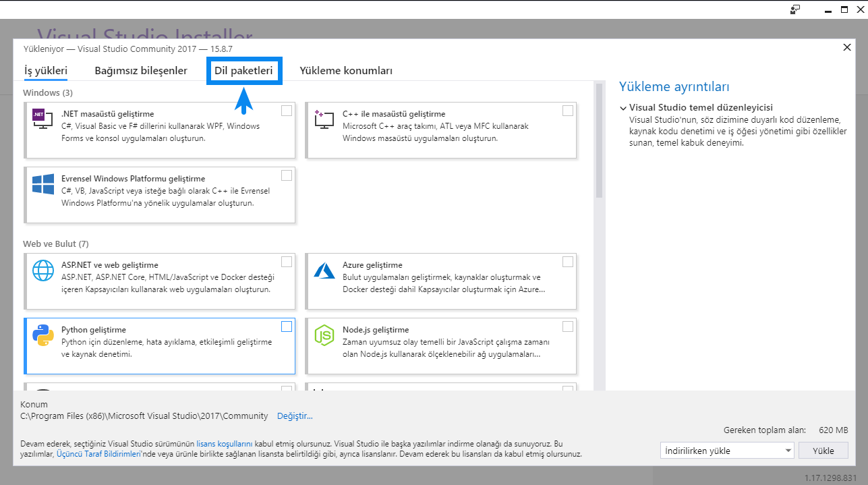Click the Azure geliştirme icon
The image size is (868, 485).
[325, 270]
